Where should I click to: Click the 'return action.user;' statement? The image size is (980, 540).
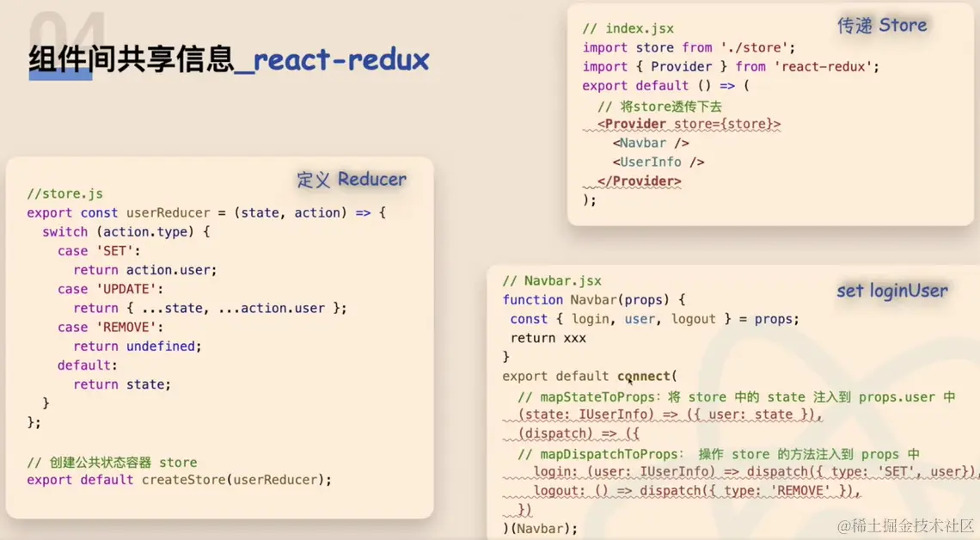coord(145,270)
